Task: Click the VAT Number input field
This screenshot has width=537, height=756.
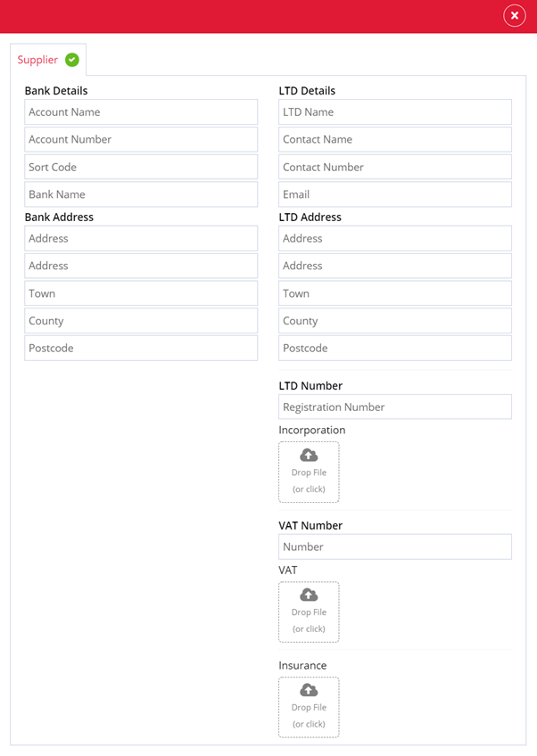Action: [x=395, y=546]
